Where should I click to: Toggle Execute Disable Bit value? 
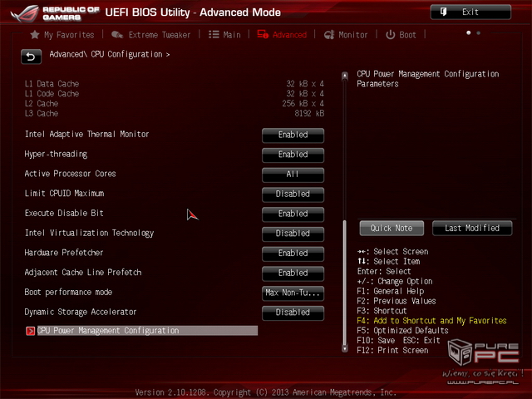pyautogui.click(x=293, y=214)
